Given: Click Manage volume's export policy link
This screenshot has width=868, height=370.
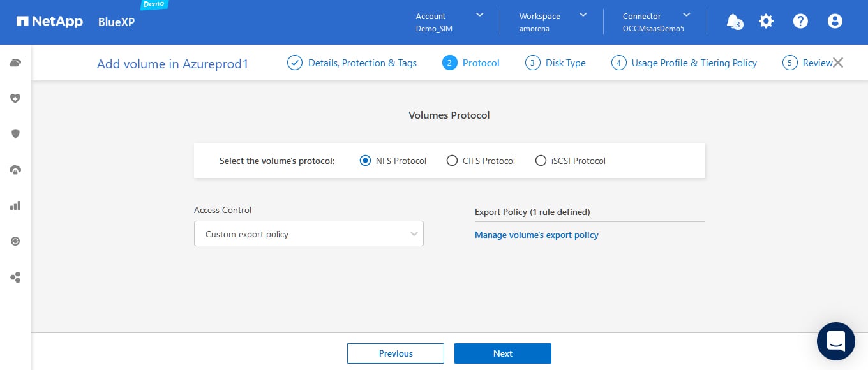Looking at the screenshot, I should 536,235.
